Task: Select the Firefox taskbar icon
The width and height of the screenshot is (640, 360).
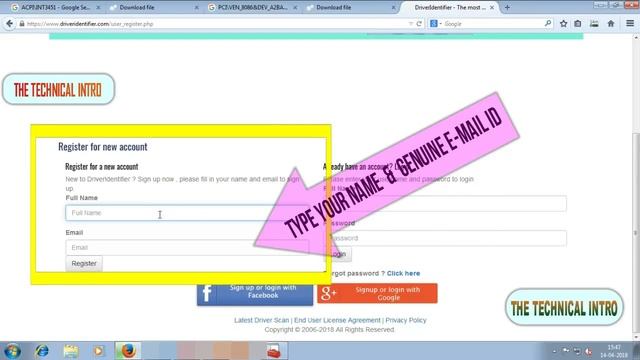Action: (x=128, y=351)
